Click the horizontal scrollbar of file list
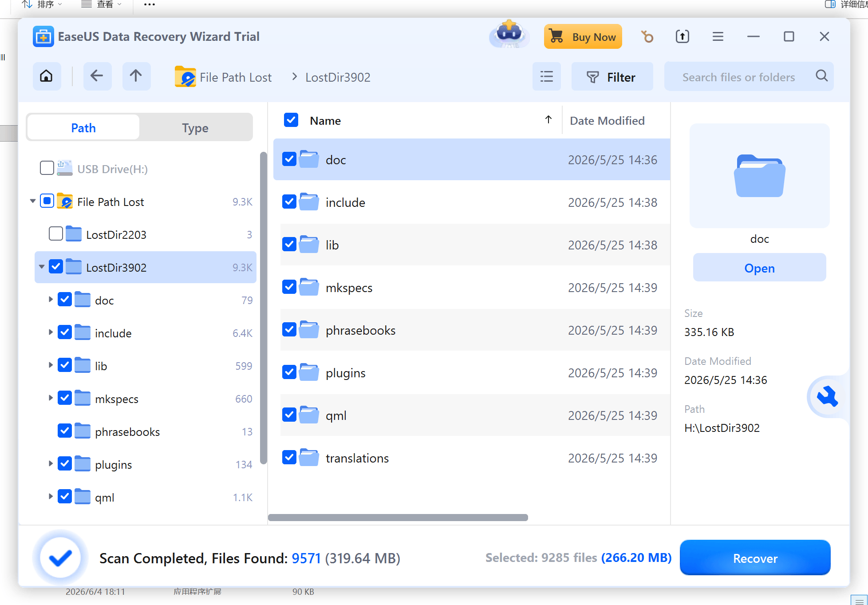The height and width of the screenshot is (605, 868). pos(398,518)
